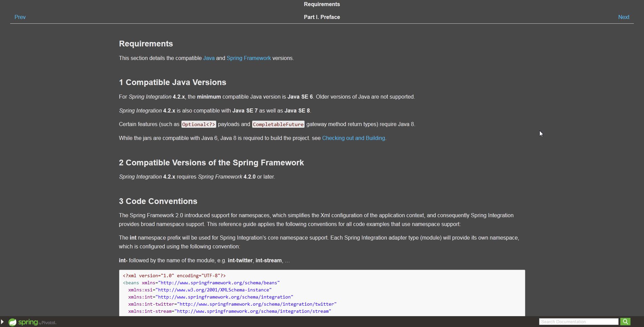Click the Compatible Java Versions heading

click(x=172, y=82)
